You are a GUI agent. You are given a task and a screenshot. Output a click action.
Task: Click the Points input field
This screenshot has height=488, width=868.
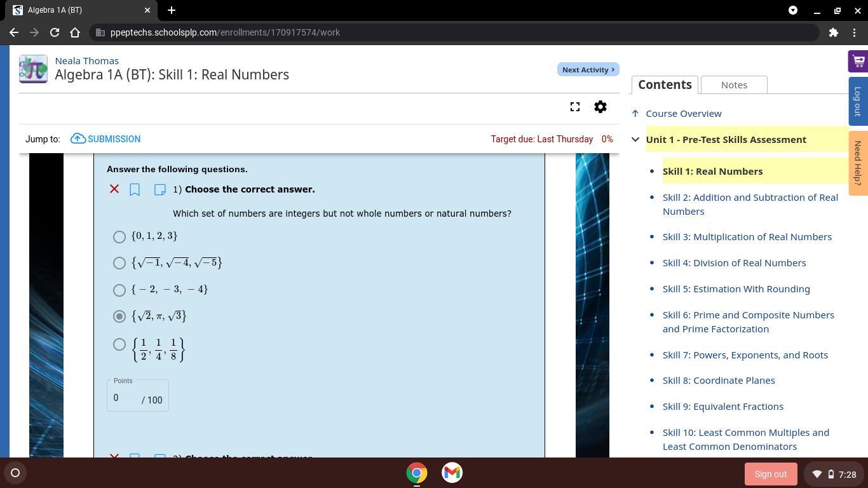[x=125, y=398]
